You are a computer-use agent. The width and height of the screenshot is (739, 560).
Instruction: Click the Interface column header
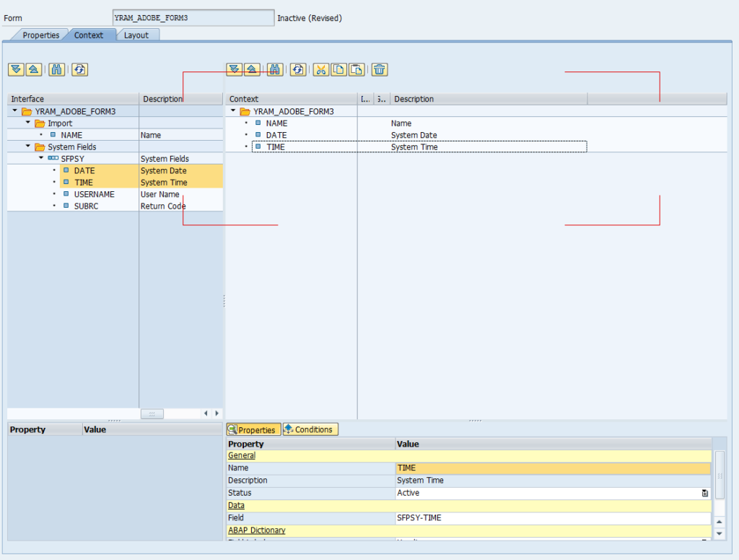coord(73,99)
